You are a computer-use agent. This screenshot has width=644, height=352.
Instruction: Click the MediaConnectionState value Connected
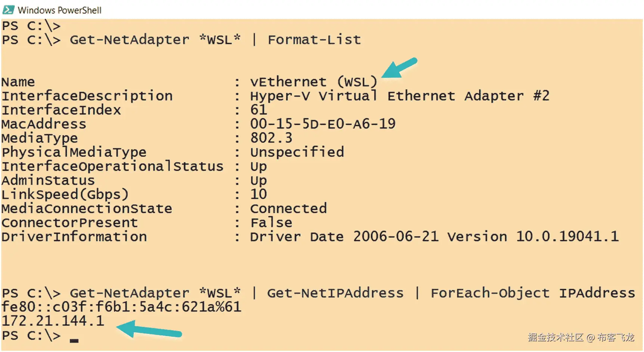(x=288, y=208)
